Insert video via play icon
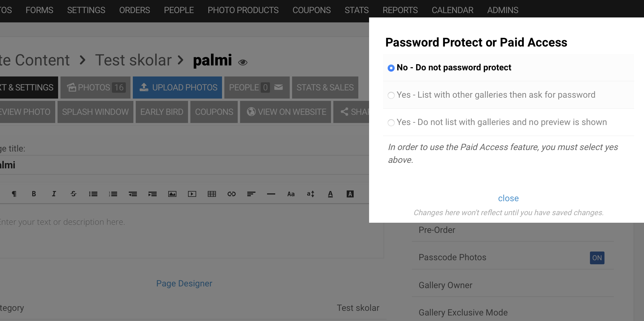 192,194
